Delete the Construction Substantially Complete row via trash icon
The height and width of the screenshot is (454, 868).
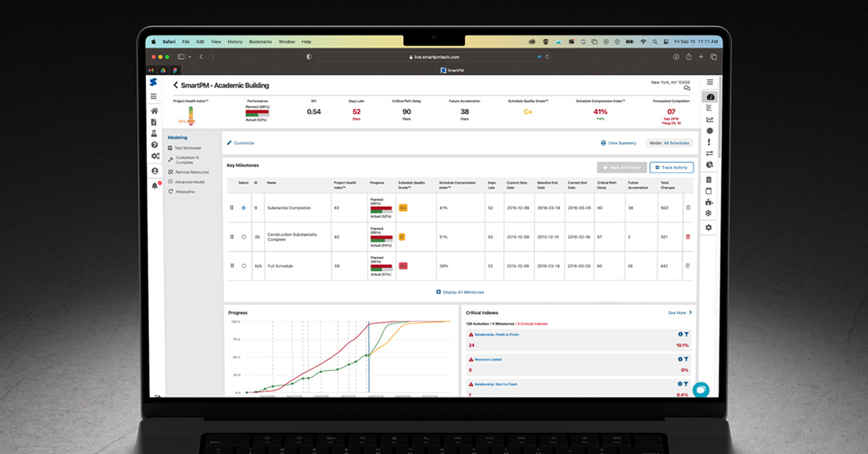[x=688, y=236]
